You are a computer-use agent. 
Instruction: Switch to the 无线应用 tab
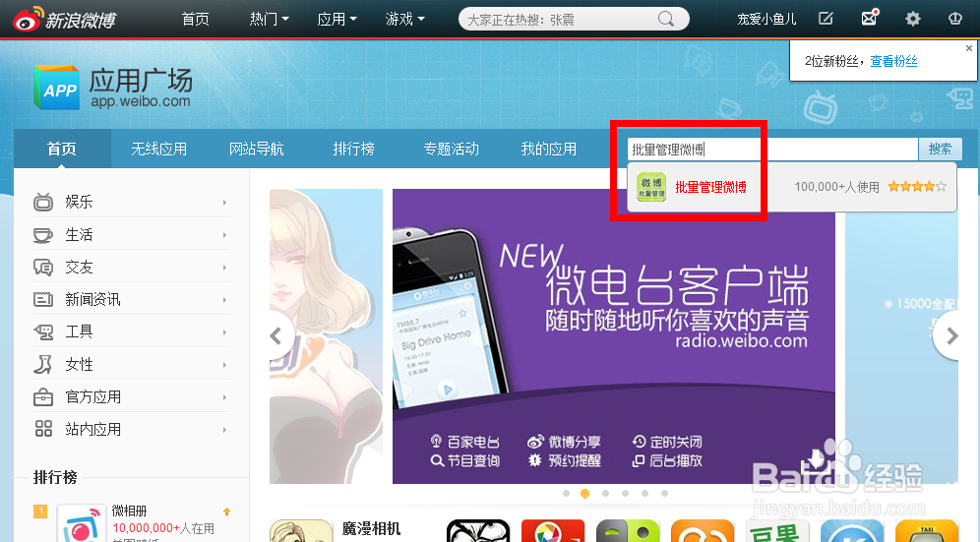pos(158,149)
